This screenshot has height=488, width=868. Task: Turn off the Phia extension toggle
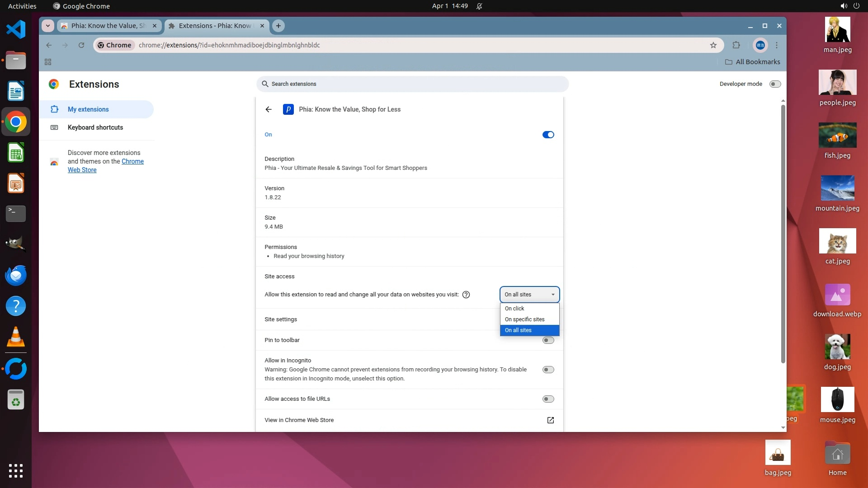click(548, 135)
